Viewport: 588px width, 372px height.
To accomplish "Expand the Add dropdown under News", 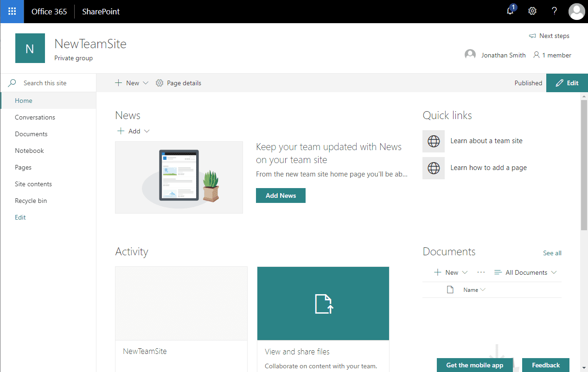I will coord(147,131).
